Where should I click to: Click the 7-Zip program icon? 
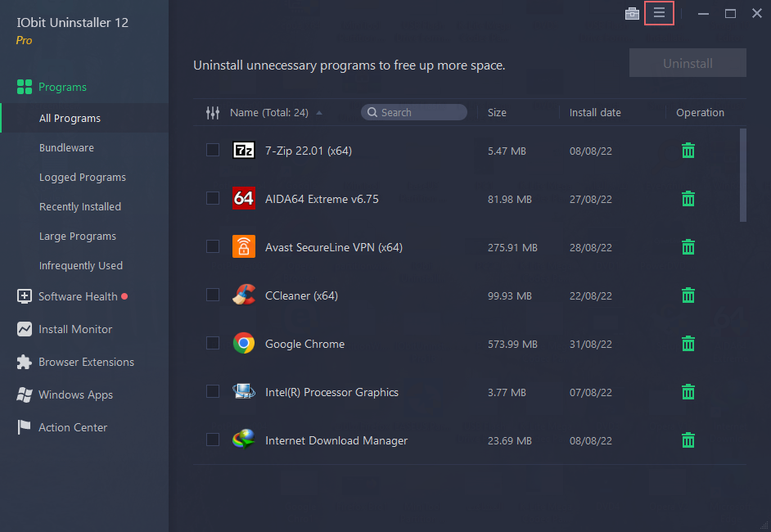click(x=243, y=150)
